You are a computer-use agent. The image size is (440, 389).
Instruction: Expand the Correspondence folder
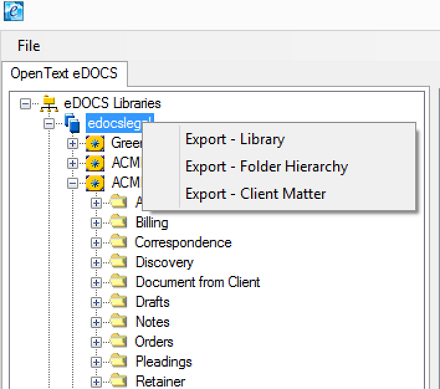tap(96, 243)
